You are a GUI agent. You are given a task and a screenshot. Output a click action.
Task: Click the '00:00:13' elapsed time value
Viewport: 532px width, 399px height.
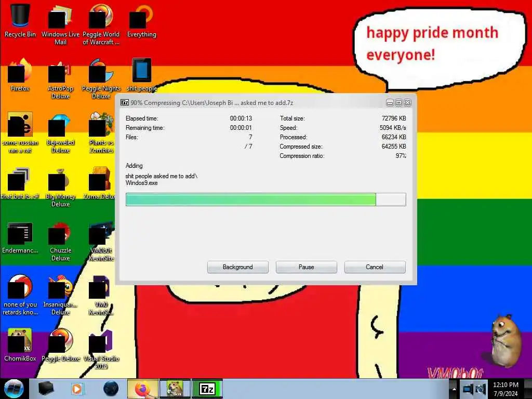point(241,118)
